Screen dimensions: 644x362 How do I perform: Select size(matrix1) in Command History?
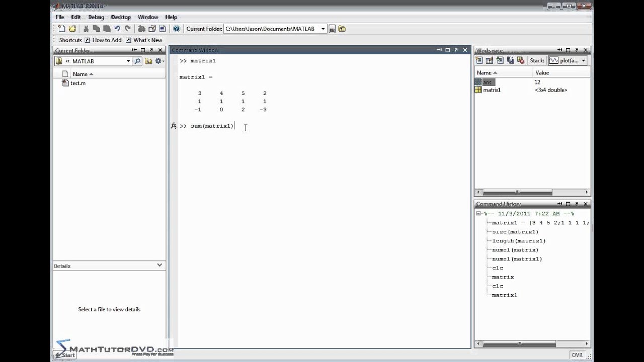[x=515, y=232]
